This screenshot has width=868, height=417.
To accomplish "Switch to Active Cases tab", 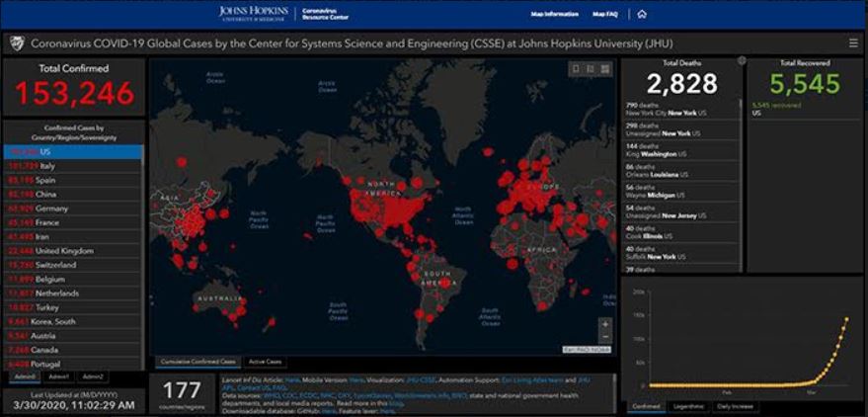I will [266, 362].
